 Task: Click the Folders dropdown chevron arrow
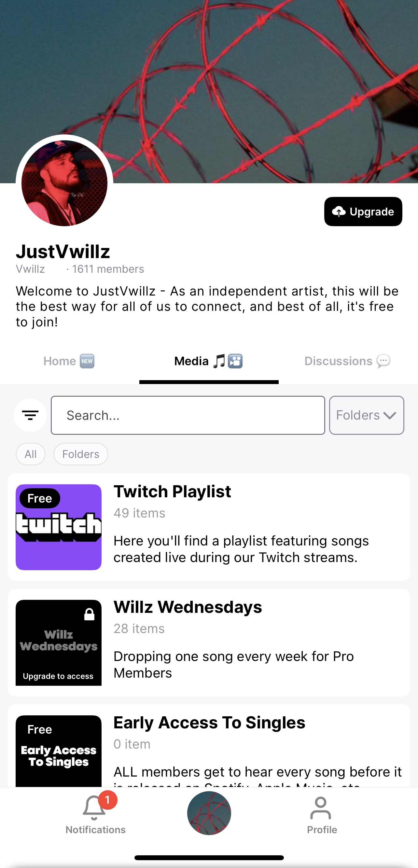pos(390,416)
